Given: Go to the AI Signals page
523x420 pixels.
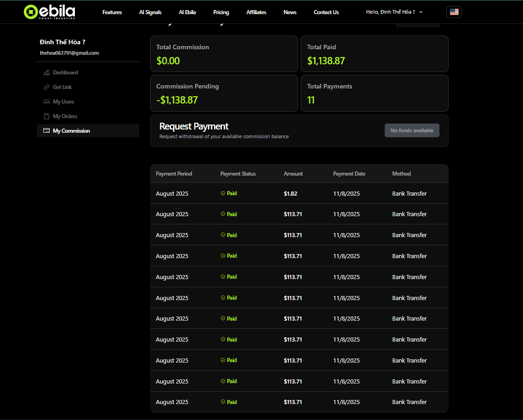Looking at the screenshot, I should (x=150, y=12).
